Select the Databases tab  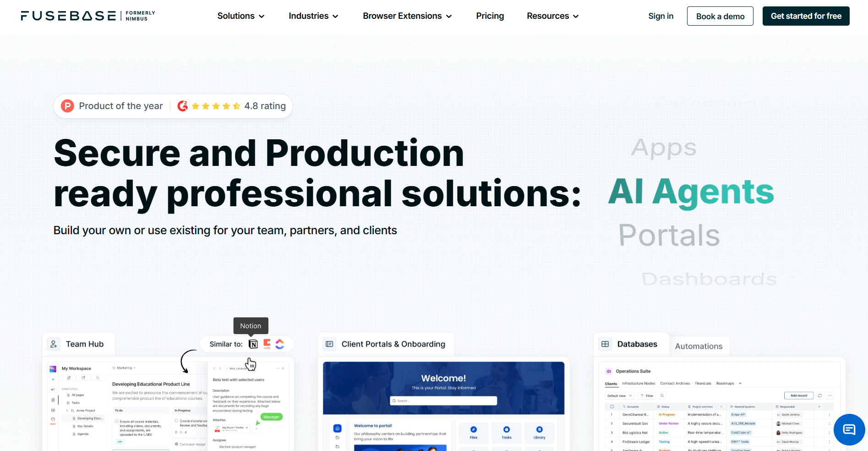[631, 344]
